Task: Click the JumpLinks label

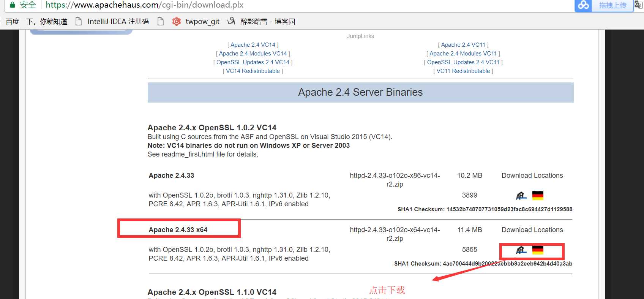Action: 360,36
